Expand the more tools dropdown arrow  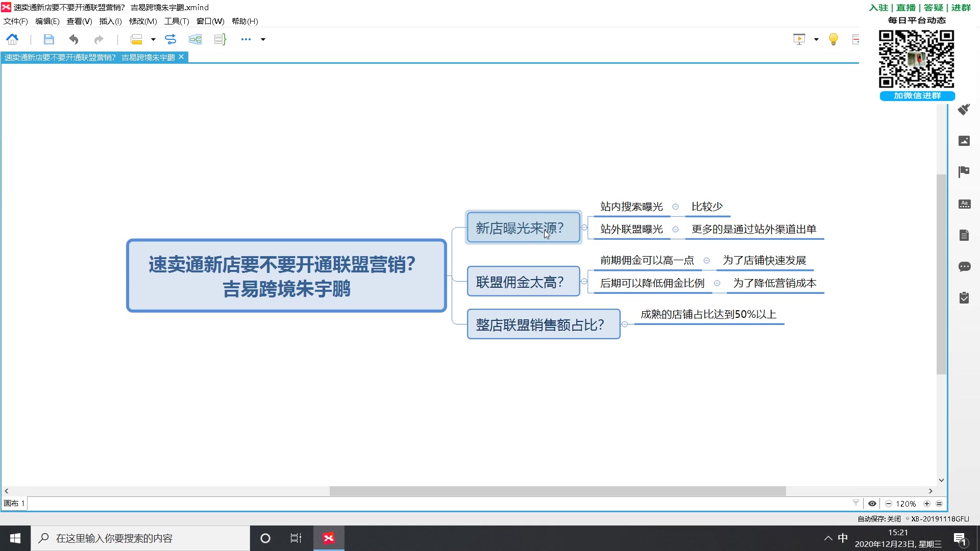click(x=263, y=39)
